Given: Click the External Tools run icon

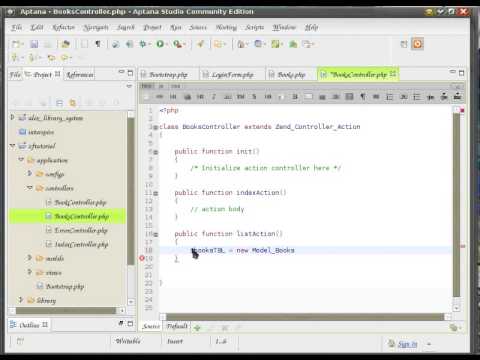Looking at the screenshot, I should (x=177, y=44).
